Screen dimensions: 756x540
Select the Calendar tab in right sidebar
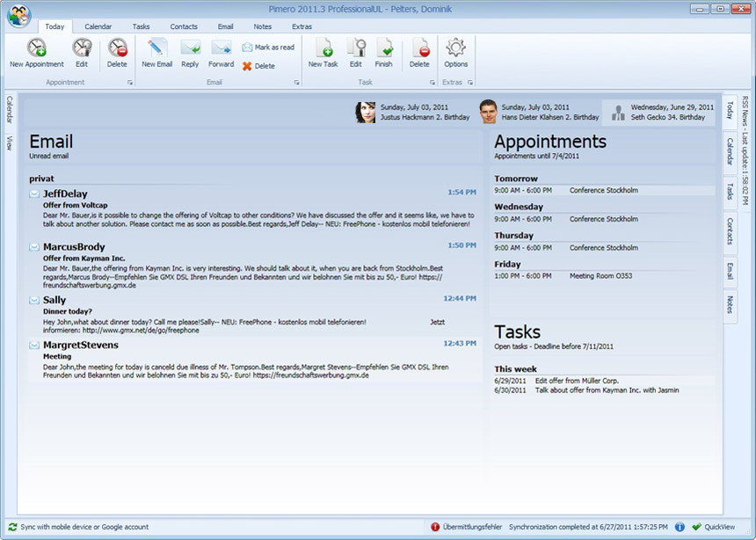tap(730, 151)
